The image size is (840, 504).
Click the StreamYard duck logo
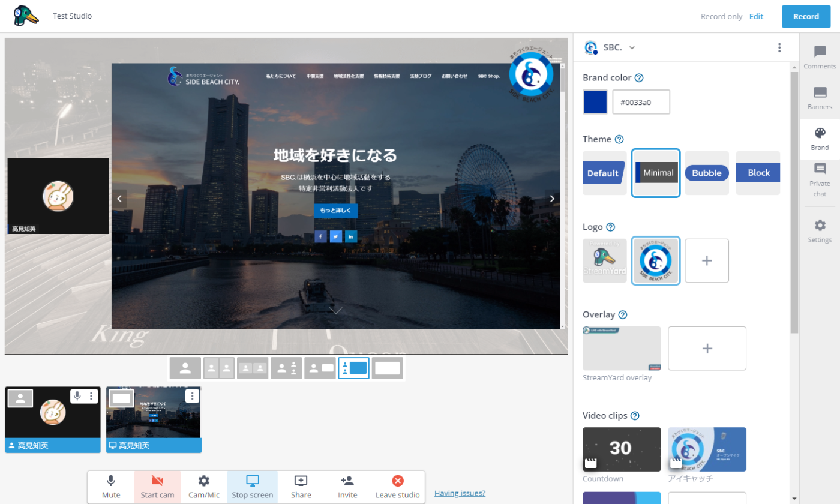pyautogui.click(x=26, y=16)
